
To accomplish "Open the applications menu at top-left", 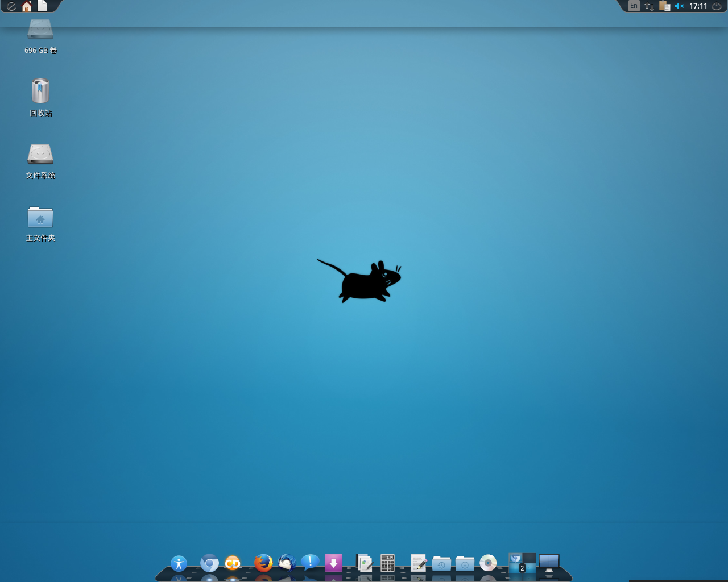I will pyautogui.click(x=11, y=6).
